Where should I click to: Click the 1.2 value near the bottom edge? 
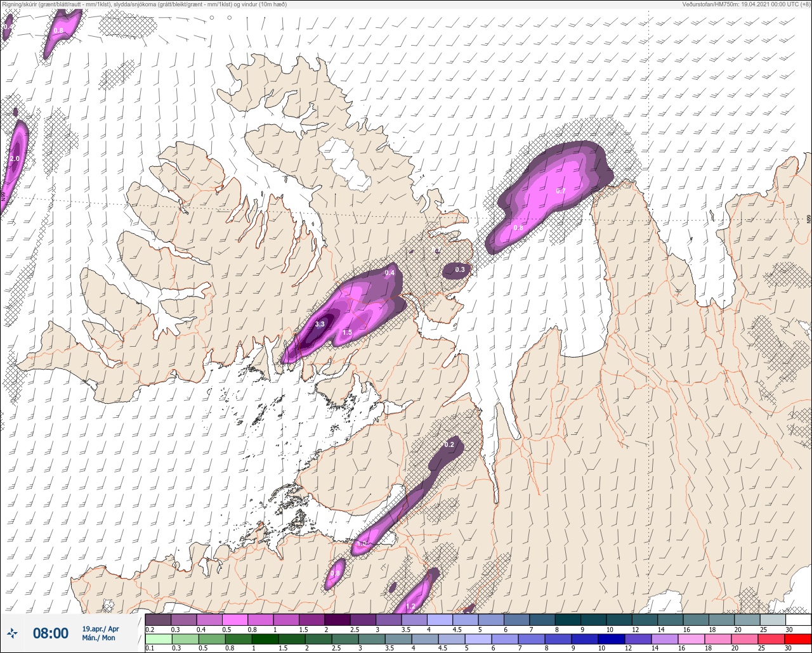410,607
